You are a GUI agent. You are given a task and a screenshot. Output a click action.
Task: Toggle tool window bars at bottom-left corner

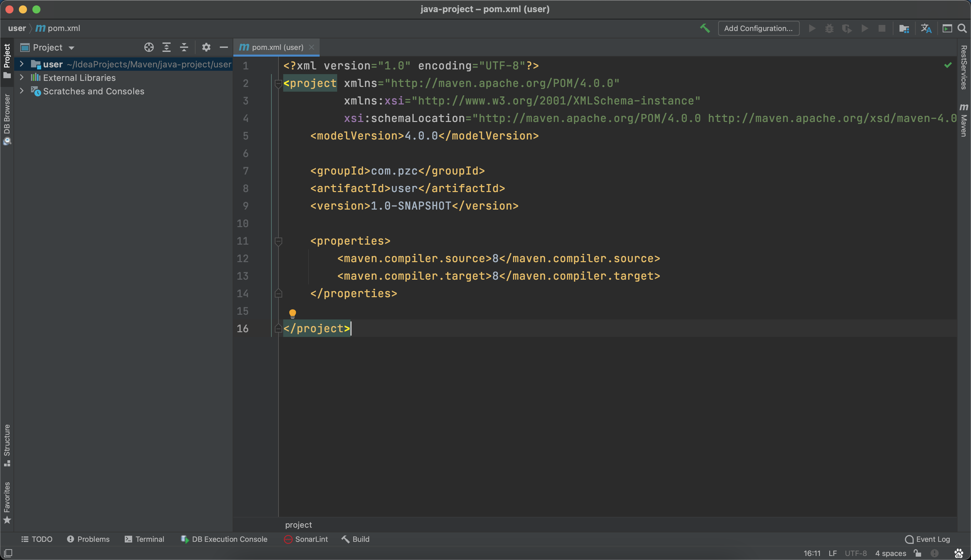pos(8,553)
